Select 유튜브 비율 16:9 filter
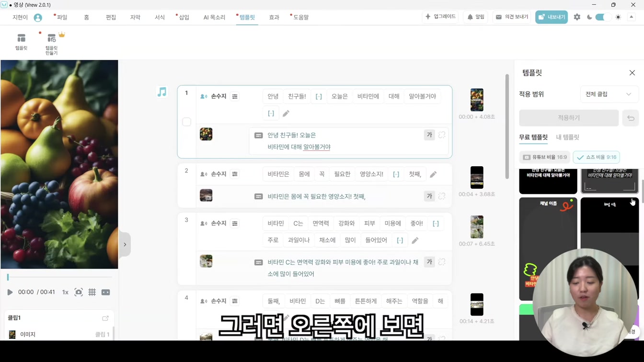644x362 pixels. [x=545, y=157]
